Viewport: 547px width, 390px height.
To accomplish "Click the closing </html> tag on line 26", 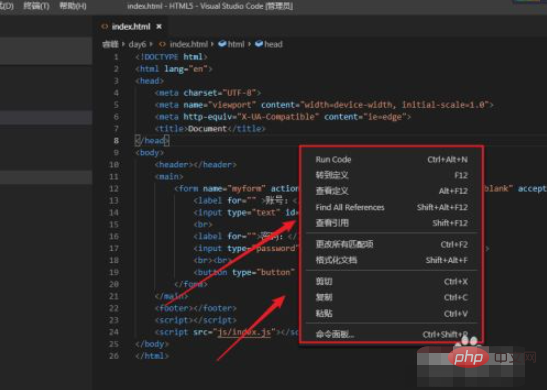I will [x=152, y=356].
